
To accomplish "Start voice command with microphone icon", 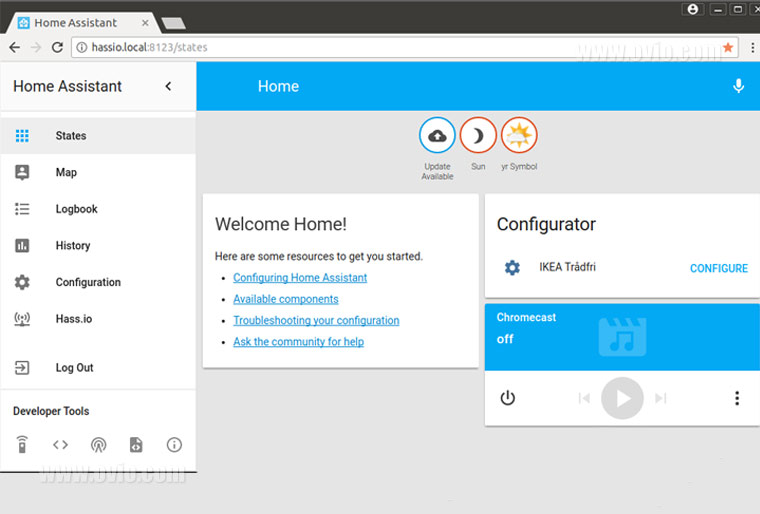I will coord(738,86).
